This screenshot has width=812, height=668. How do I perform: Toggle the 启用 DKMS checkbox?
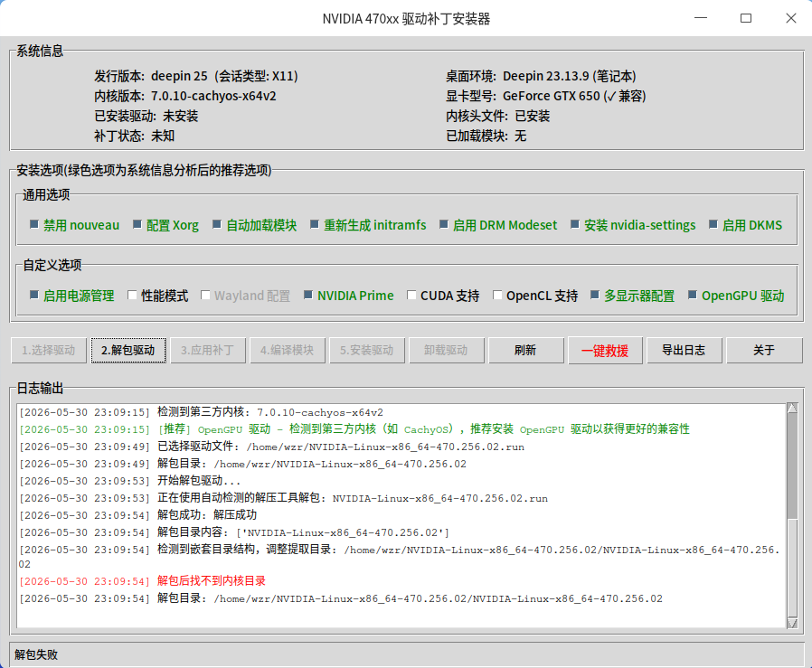click(x=713, y=225)
